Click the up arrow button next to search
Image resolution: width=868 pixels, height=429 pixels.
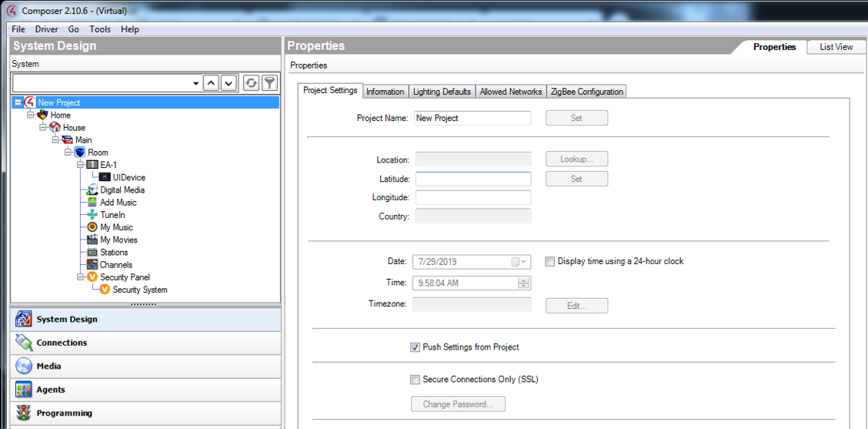(211, 83)
